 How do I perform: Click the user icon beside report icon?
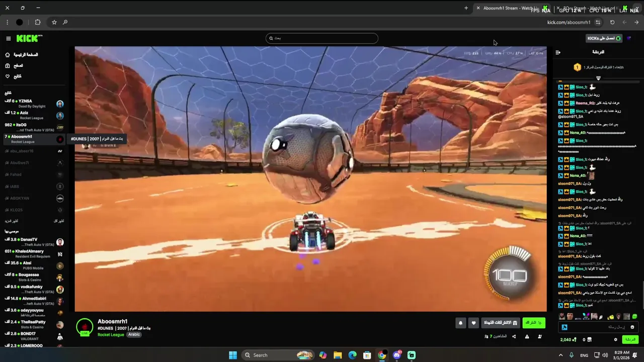click(540, 336)
